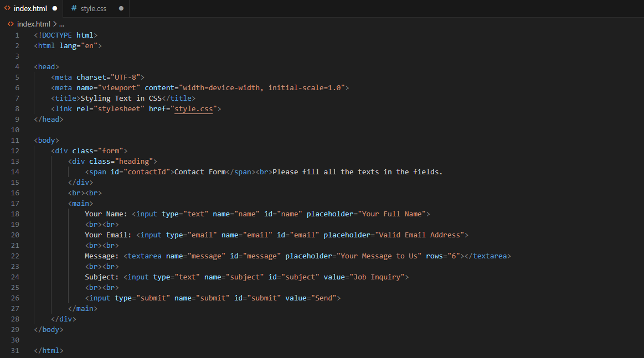Click the text "Contact Form" on line 14
This screenshot has width=644, height=358.
click(x=200, y=172)
